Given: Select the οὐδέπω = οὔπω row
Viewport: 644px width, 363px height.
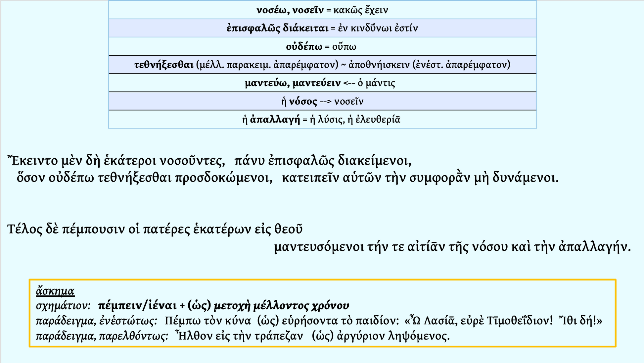Looking at the screenshot, I should pos(321,47).
